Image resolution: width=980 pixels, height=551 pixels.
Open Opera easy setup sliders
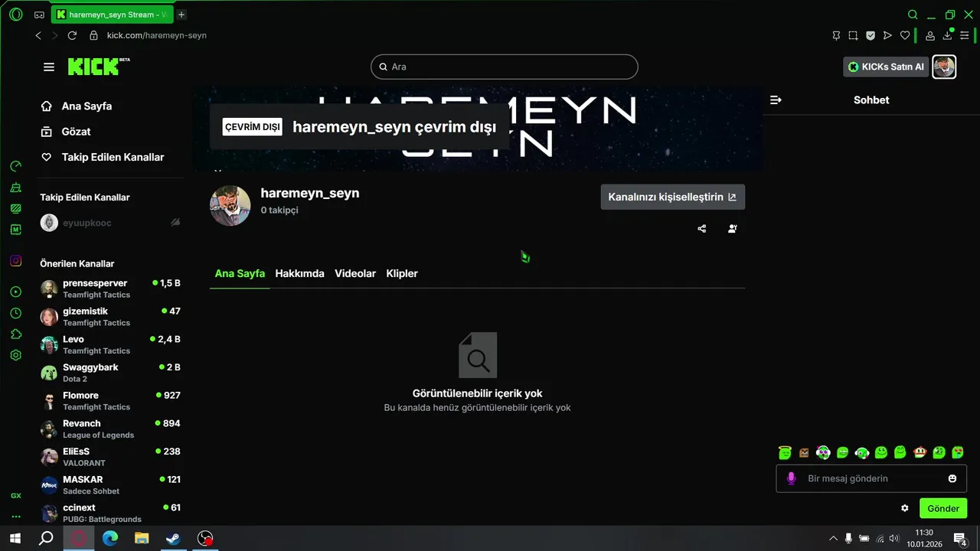[965, 35]
